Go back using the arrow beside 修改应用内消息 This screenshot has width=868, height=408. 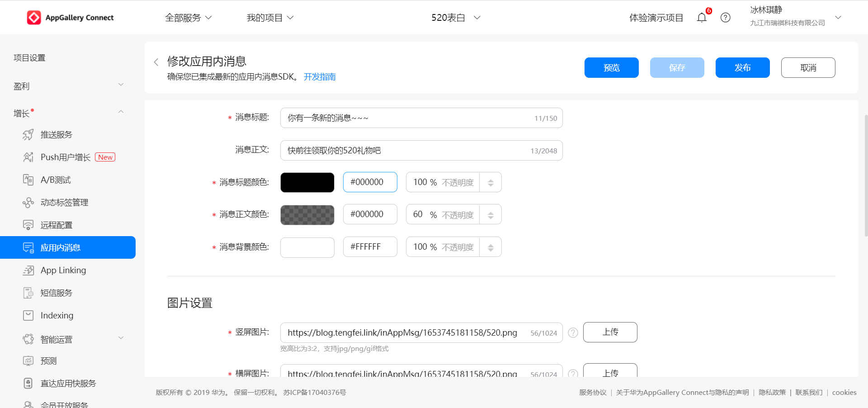click(156, 62)
